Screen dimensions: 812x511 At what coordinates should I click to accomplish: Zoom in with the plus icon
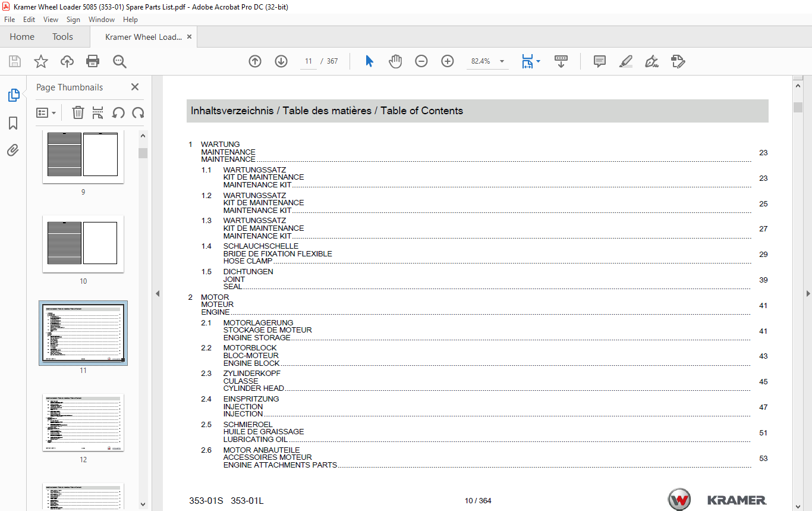tap(448, 61)
